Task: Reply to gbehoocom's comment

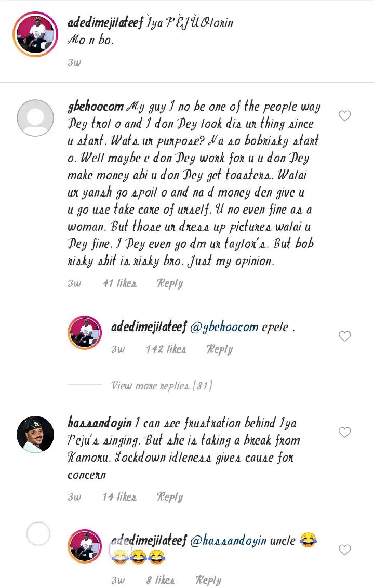Action: click(170, 283)
